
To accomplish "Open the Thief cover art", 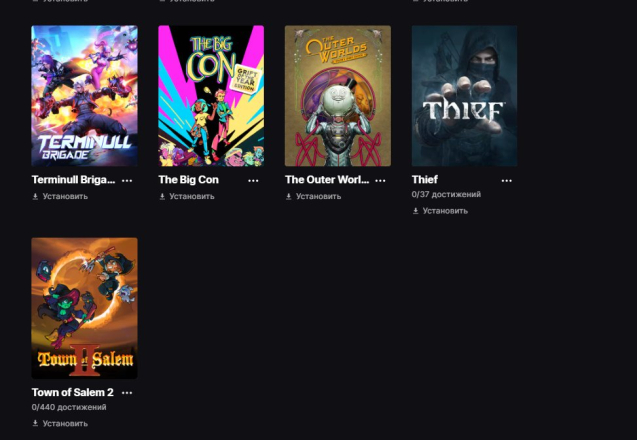I will pos(464,96).
